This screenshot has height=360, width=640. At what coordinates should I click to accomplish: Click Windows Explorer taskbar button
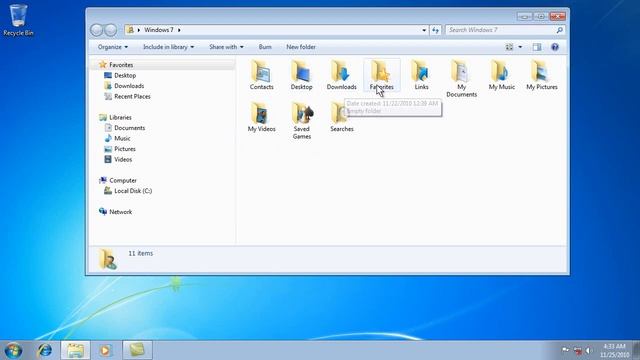pos(75,350)
